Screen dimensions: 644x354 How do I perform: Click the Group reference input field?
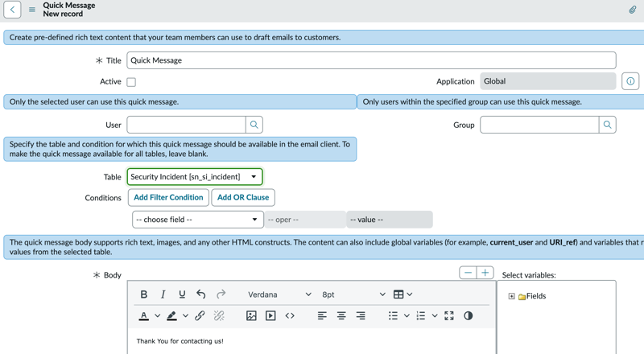[539, 125]
